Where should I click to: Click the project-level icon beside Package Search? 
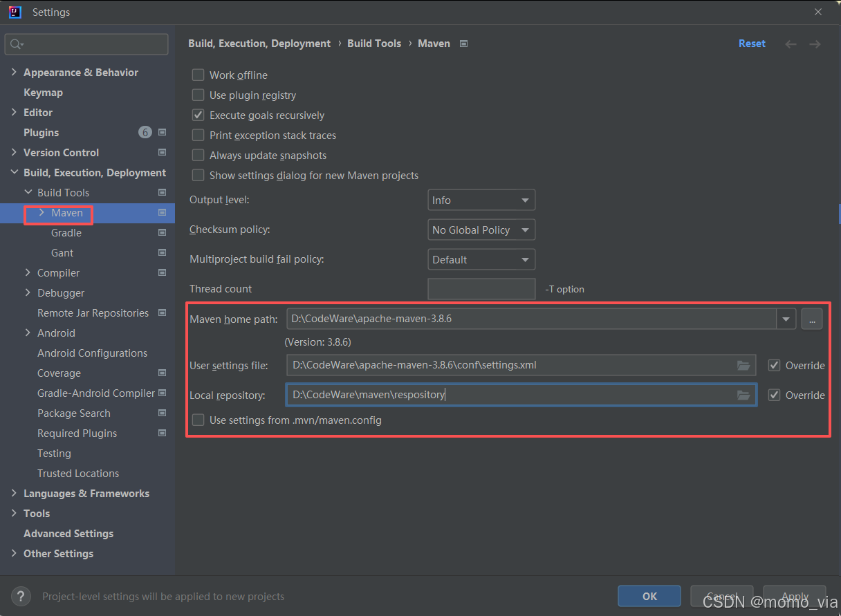(x=163, y=413)
